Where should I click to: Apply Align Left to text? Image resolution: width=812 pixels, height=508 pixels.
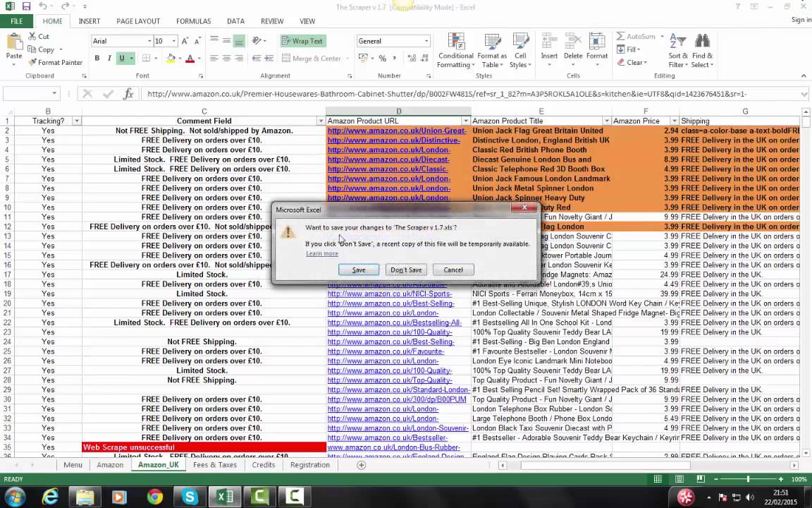(x=214, y=58)
